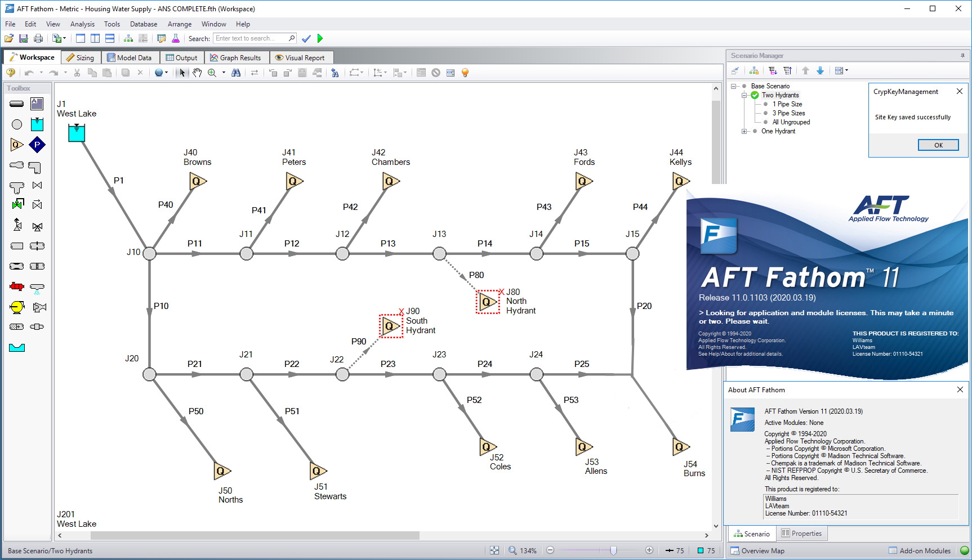Click the zoom slider handle in status bar
The width and height of the screenshot is (972, 560).
613,550
